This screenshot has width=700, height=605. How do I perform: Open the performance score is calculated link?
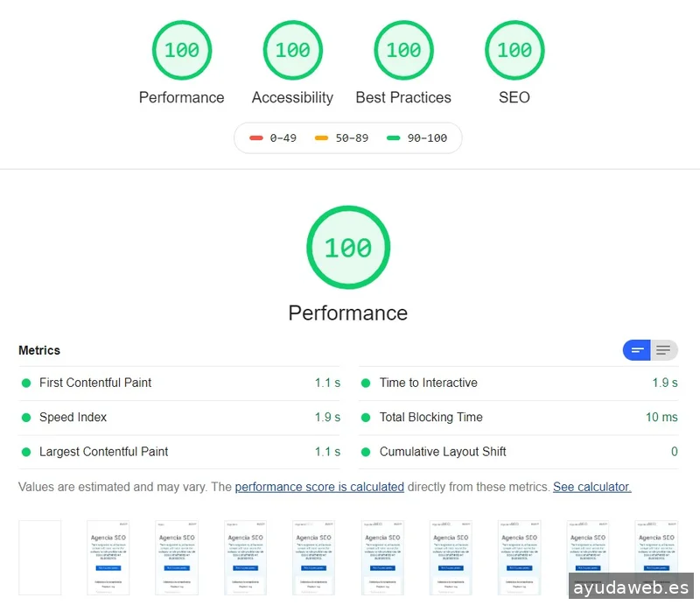(x=318, y=487)
